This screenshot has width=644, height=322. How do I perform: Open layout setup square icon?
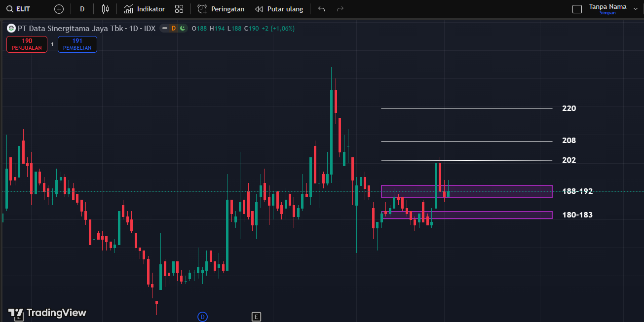click(577, 9)
